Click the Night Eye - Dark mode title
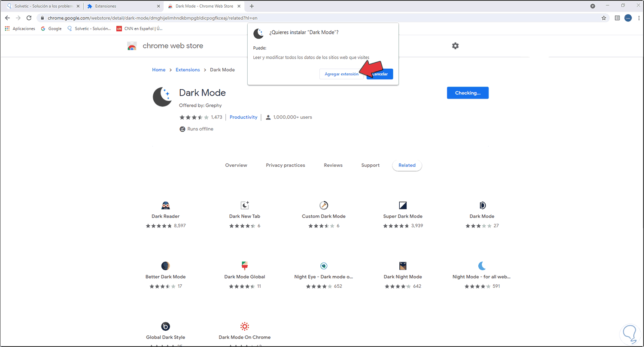The width and height of the screenshot is (644, 347). 324,277
